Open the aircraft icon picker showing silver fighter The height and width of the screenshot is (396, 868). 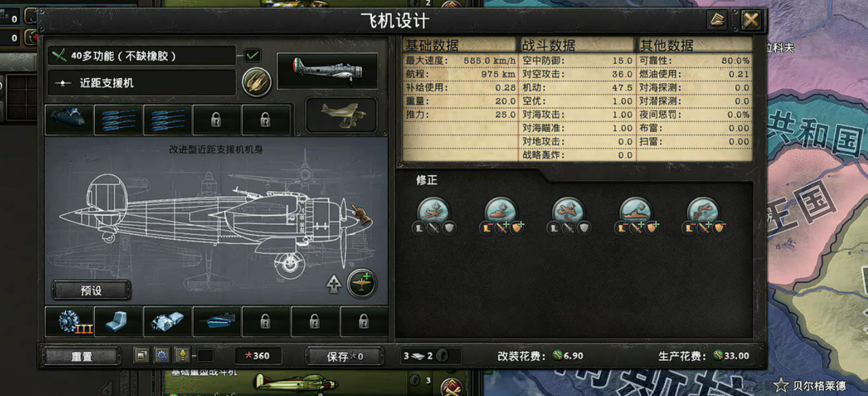coord(328,71)
